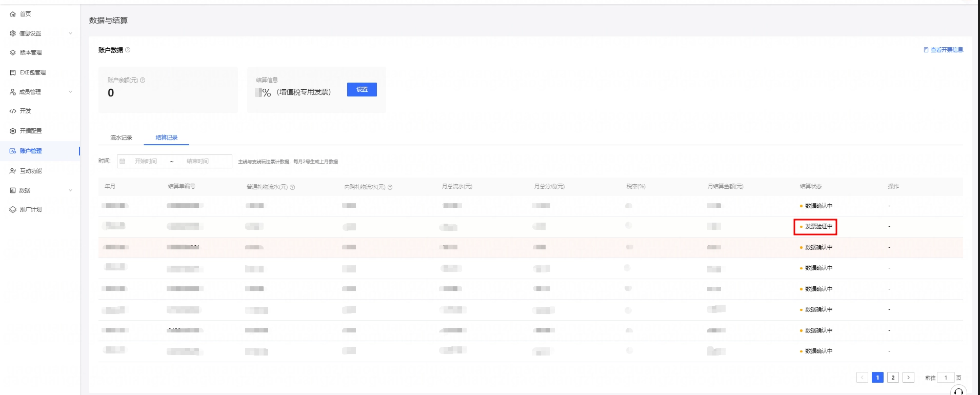
Task: Click the 开始时间 date input field
Action: point(146,161)
